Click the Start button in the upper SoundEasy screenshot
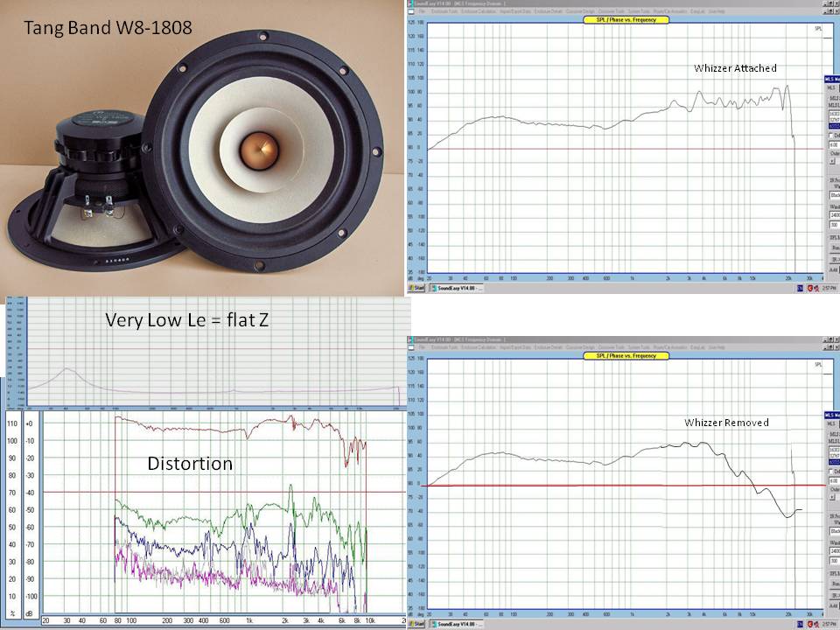 [x=417, y=288]
